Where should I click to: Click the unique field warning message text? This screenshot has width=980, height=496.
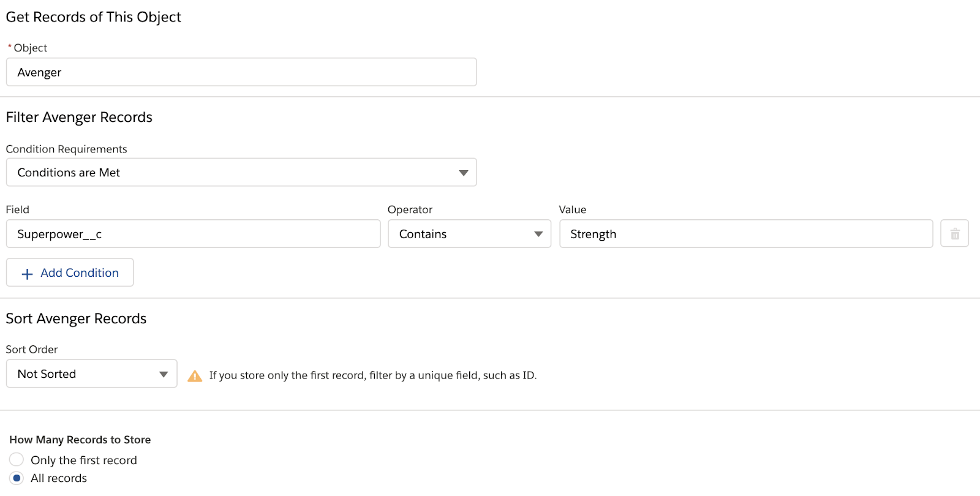point(373,375)
